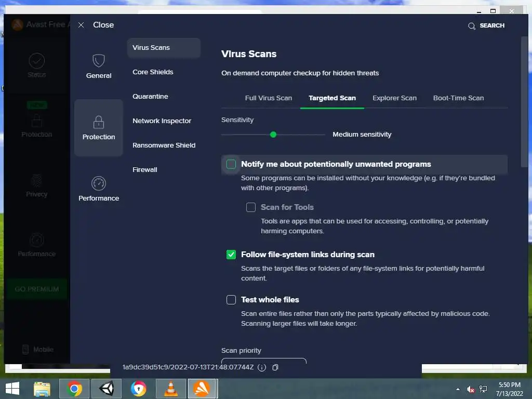The width and height of the screenshot is (532, 399).
Task: Switch to Avast in the taskbar
Action: (202, 389)
